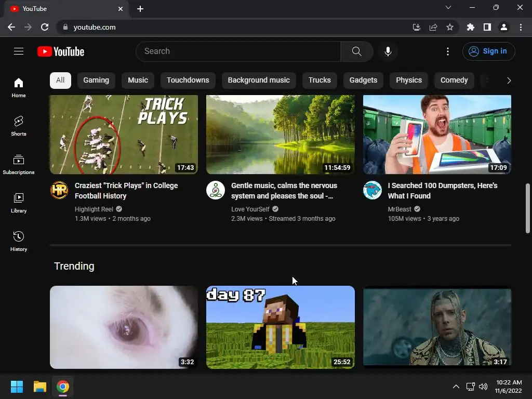Screen dimensions: 532x399
Task: Open "I Searched 100 Dumpsters" video title
Action: tap(443, 191)
